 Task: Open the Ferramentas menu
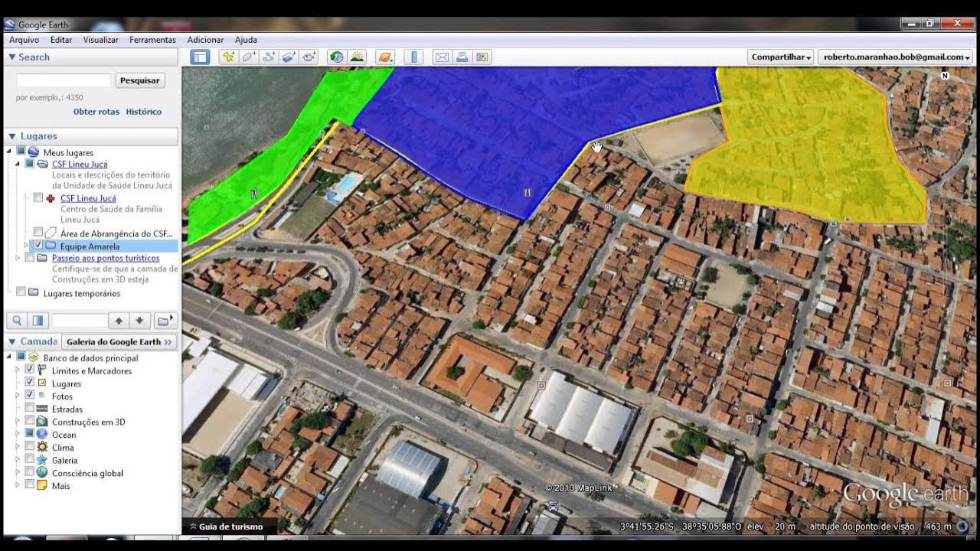(152, 40)
